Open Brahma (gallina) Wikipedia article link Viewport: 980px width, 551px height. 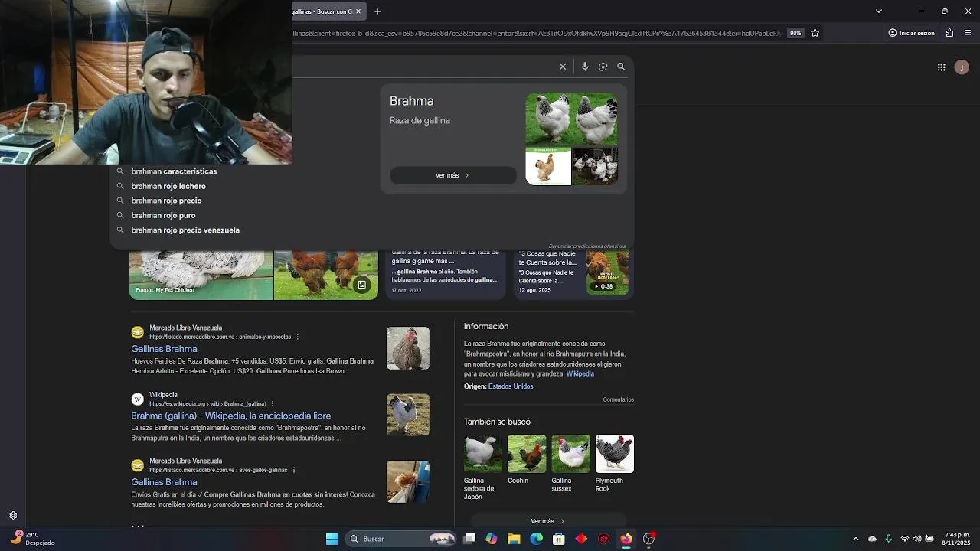(231, 416)
